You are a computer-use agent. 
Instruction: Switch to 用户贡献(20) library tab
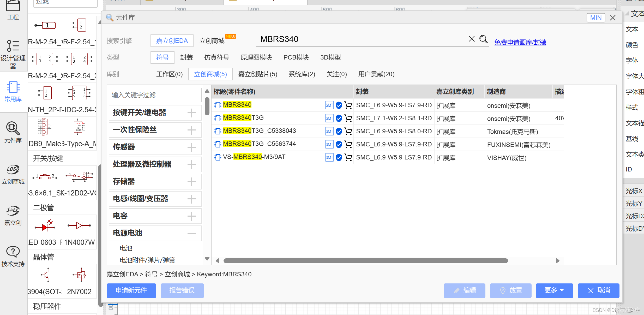point(376,74)
